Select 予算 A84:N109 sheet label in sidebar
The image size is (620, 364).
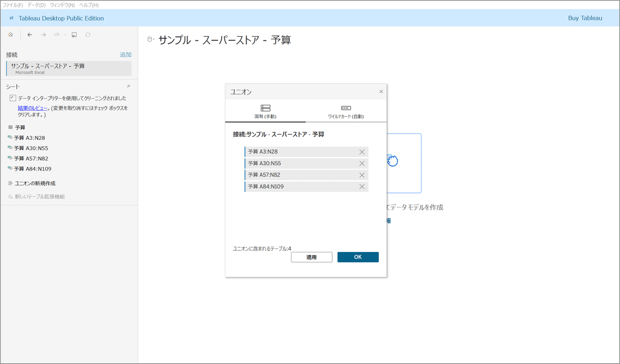pyautogui.click(x=33, y=168)
